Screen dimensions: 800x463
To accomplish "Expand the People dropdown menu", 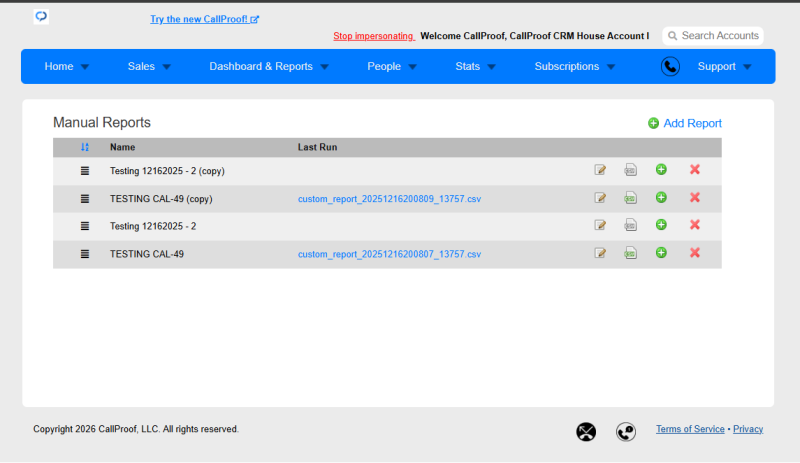I will 392,66.
